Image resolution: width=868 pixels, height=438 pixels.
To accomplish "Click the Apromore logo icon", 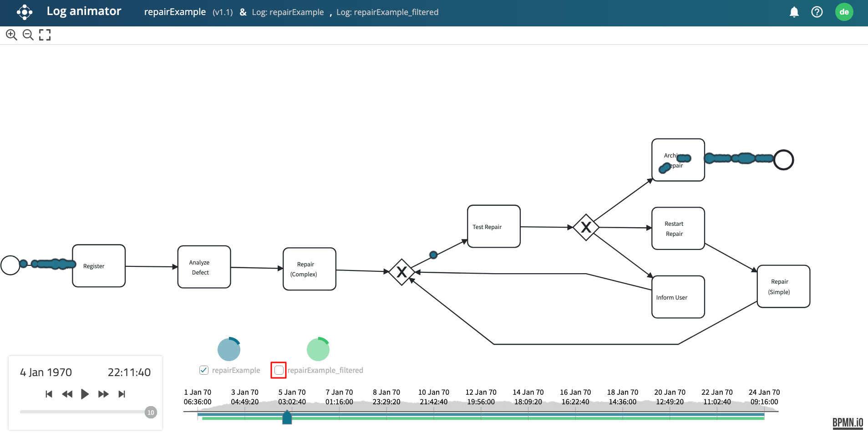I will pyautogui.click(x=25, y=12).
